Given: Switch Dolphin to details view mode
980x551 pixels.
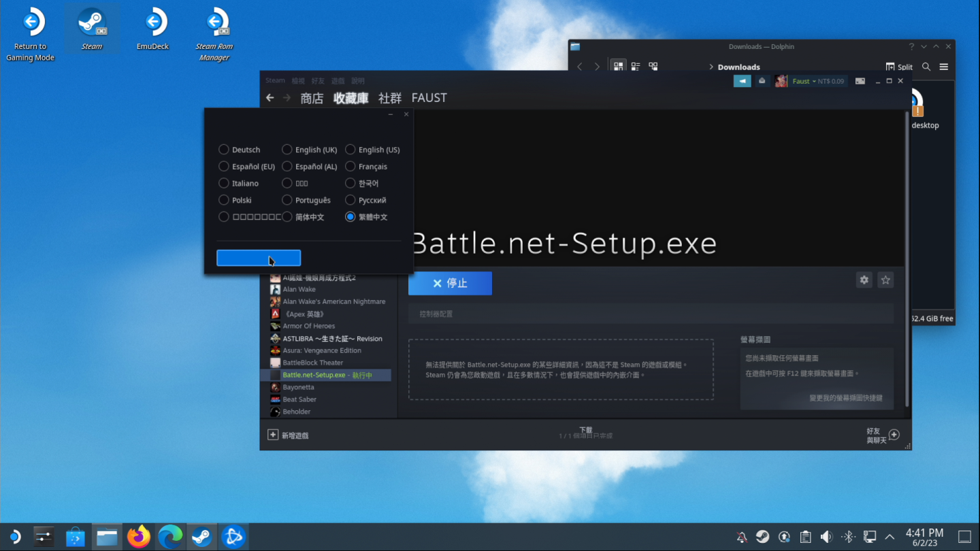Looking at the screenshot, I should coord(653,67).
